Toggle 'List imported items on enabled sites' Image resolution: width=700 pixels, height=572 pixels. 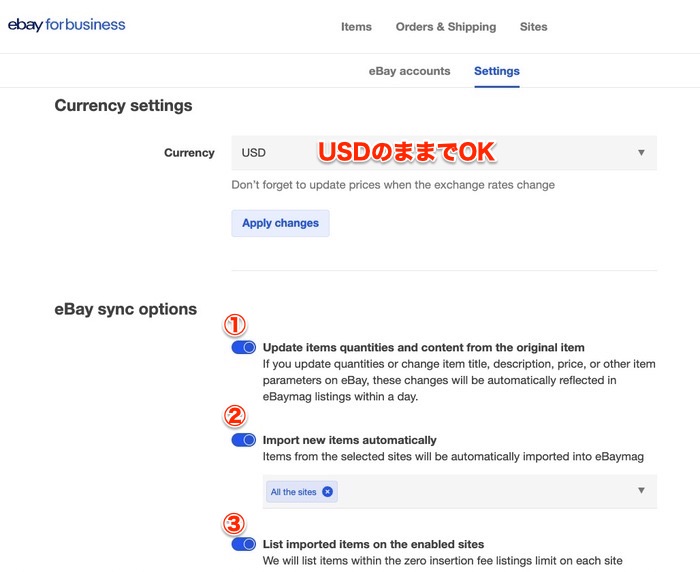coord(243,545)
